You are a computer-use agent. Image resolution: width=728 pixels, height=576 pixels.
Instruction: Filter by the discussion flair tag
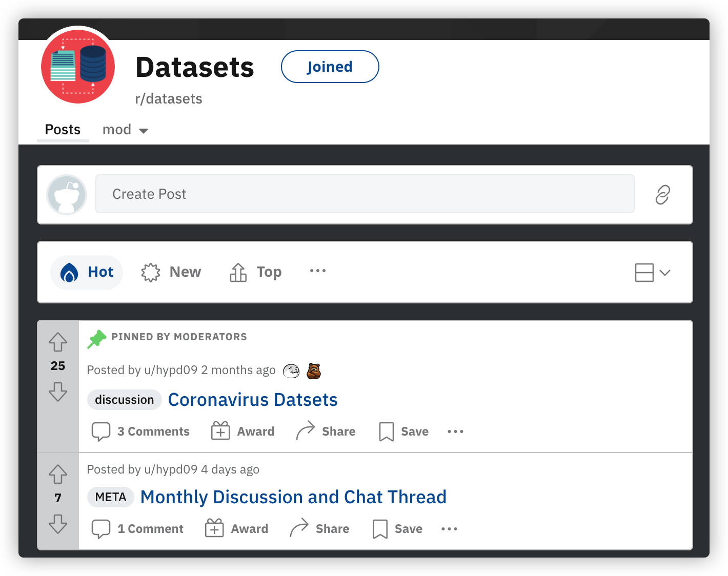[125, 400]
